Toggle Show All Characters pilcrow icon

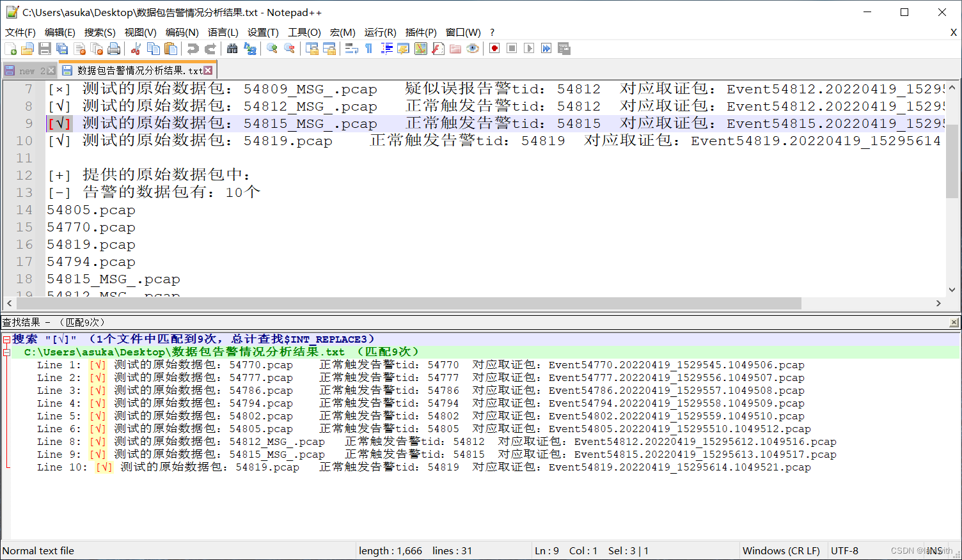pos(369,49)
